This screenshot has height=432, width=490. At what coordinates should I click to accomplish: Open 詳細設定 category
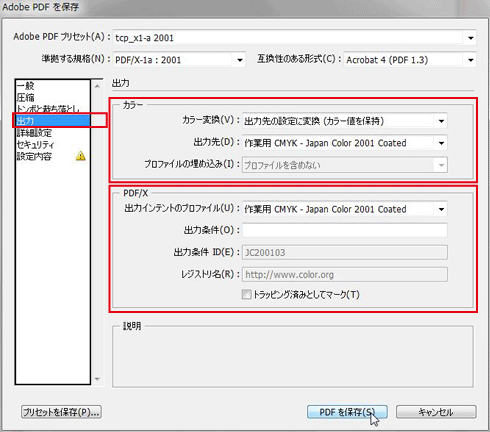click(x=34, y=133)
